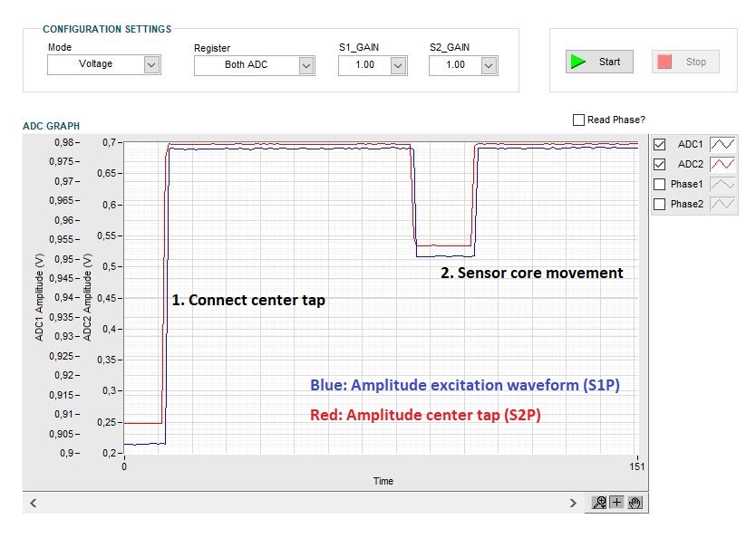Click the S1_GAIN value 1.00

click(x=365, y=65)
